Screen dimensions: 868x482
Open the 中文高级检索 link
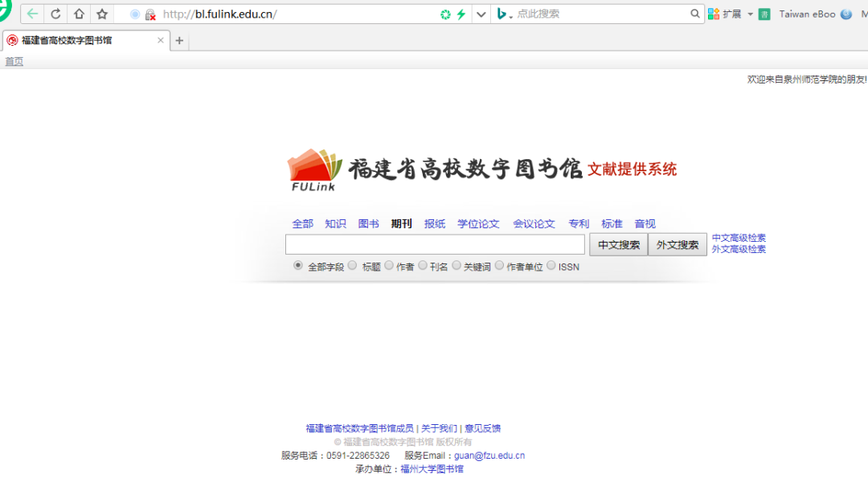(x=739, y=238)
